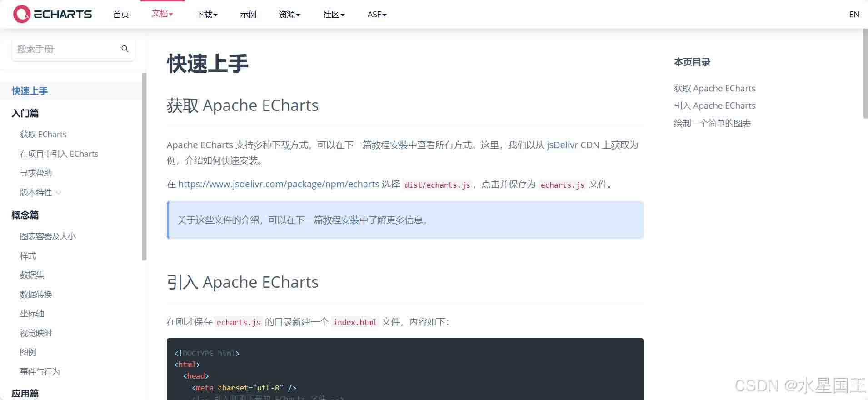
Task: Select 快速上手 in the sidebar
Action: [x=30, y=91]
